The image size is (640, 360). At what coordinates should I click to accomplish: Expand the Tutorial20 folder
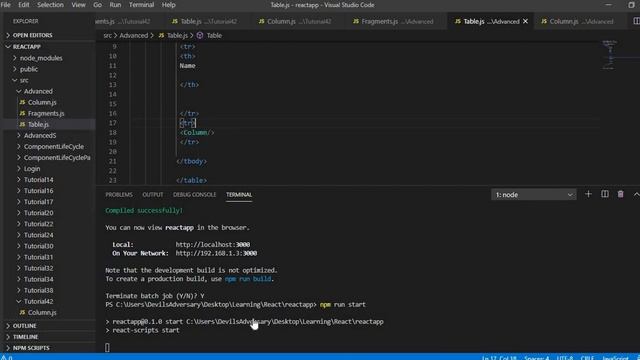click(48, 212)
